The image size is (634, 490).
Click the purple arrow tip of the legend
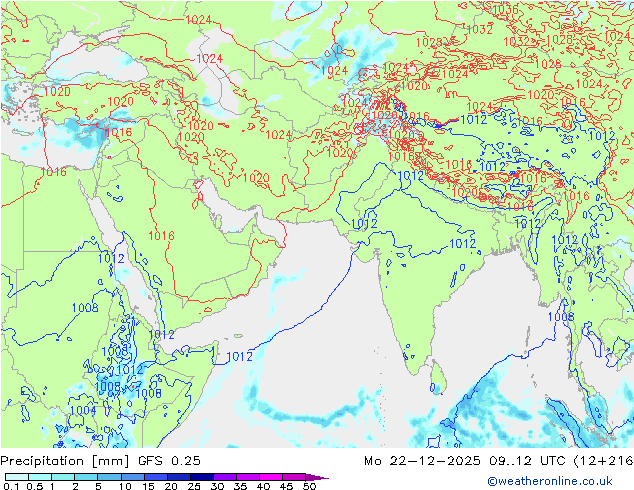(x=317, y=477)
